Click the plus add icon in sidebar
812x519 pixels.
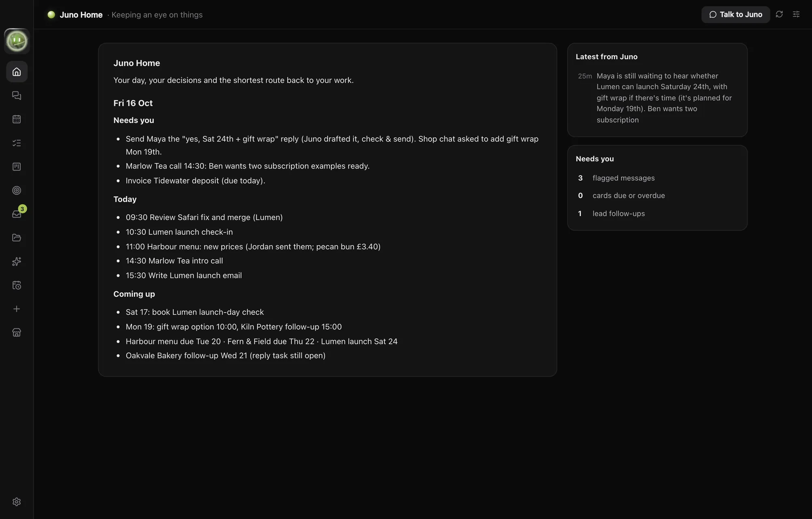[17, 309]
